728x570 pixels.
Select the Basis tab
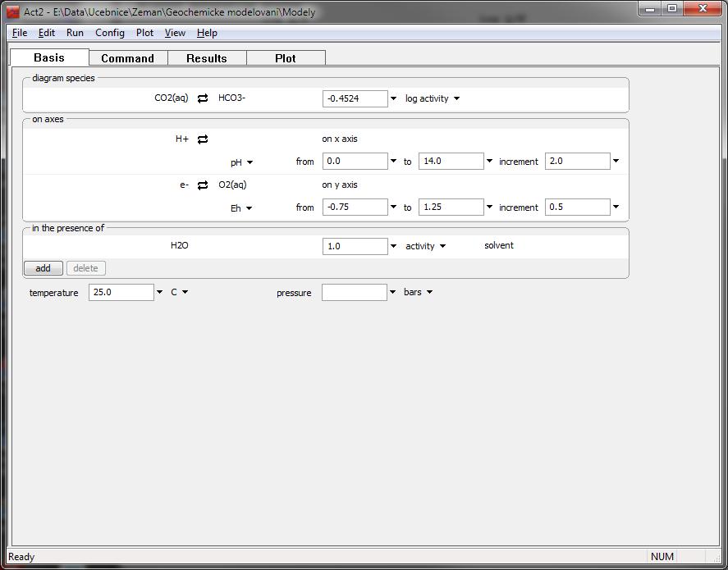pyautogui.click(x=49, y=57)
